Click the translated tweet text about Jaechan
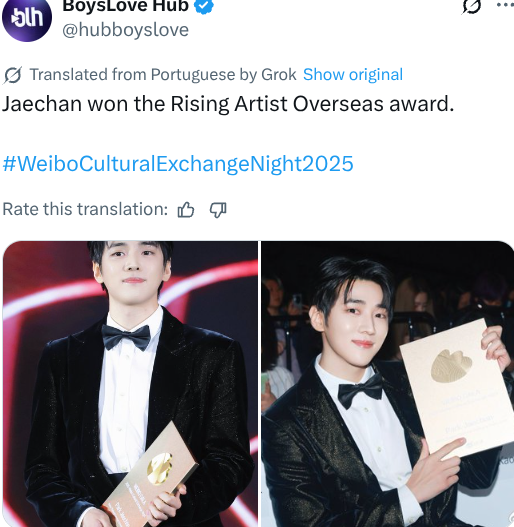Screen dimensions: 514x527 click(228, 104)
